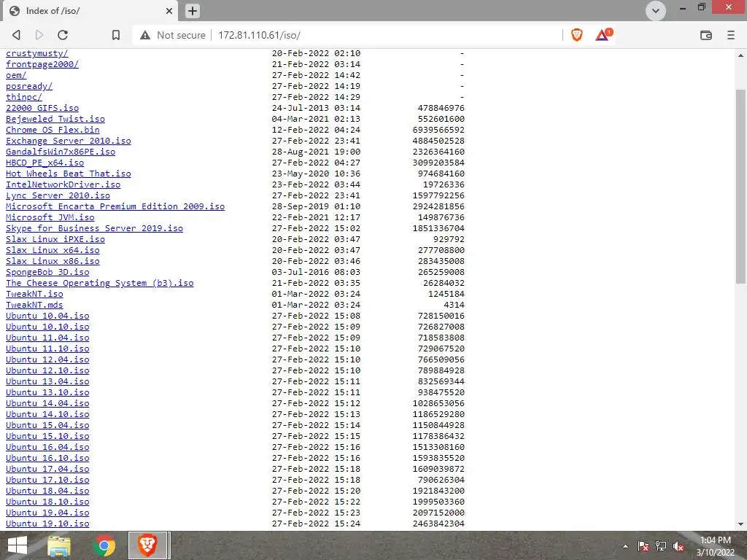Click the scrollbar down arrow
Screen dimensions: 747x560
(740, 524)
